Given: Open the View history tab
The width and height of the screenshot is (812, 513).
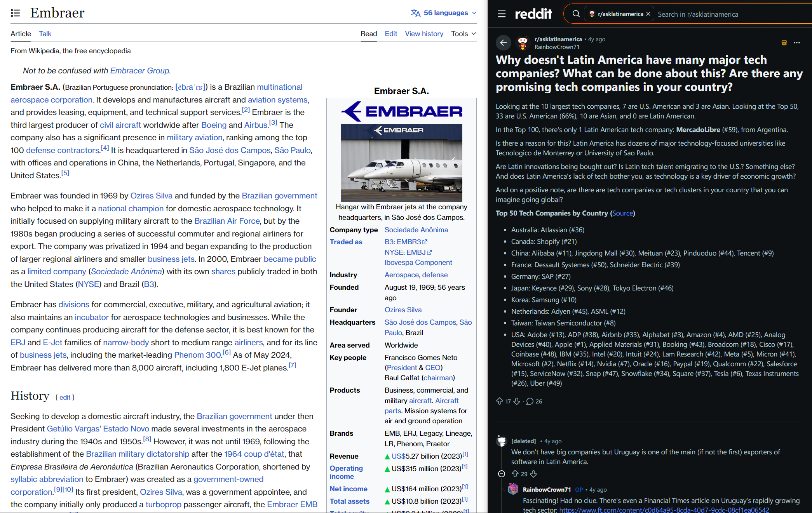Looking at the screenshot, I should [424, 34].
